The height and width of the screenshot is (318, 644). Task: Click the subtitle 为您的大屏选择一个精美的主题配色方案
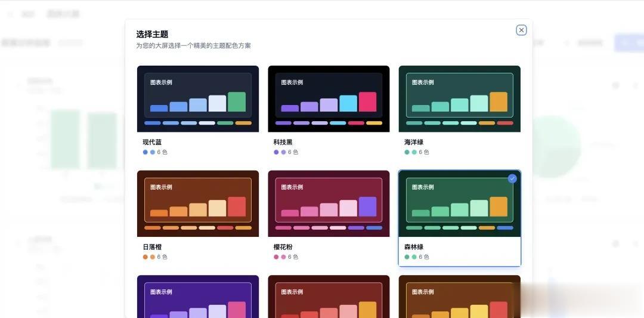point(193,45)
